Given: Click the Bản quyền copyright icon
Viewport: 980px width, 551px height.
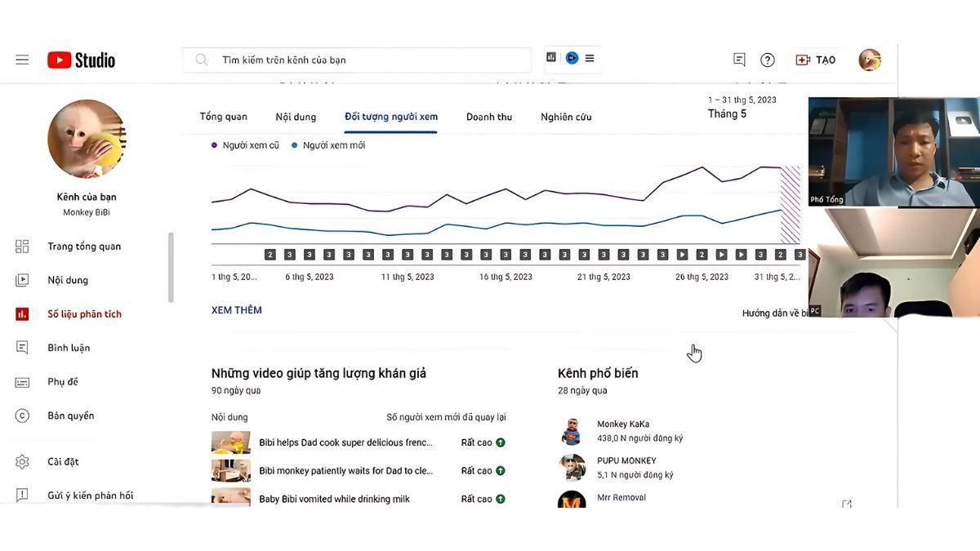Looking at the screenshot, I should pos(22,415).
